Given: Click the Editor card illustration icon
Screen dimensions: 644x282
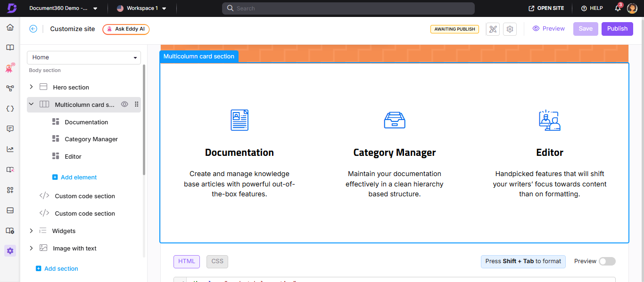Looking at the screenshot, I should click(x=550, y=120).
